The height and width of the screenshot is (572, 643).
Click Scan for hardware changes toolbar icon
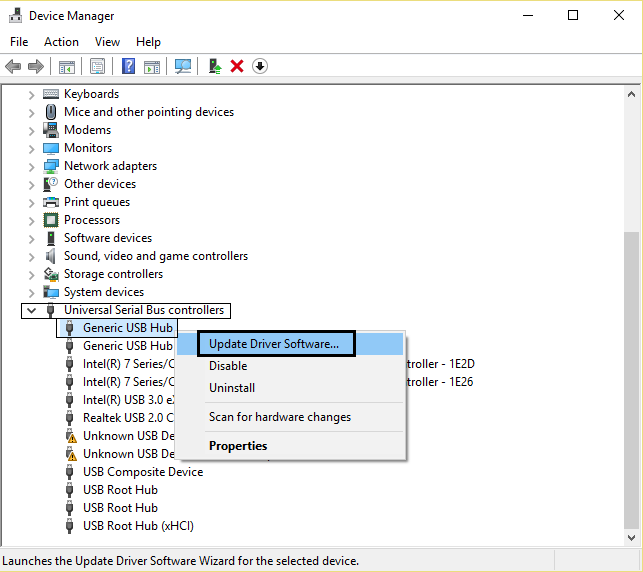[182, 66]
